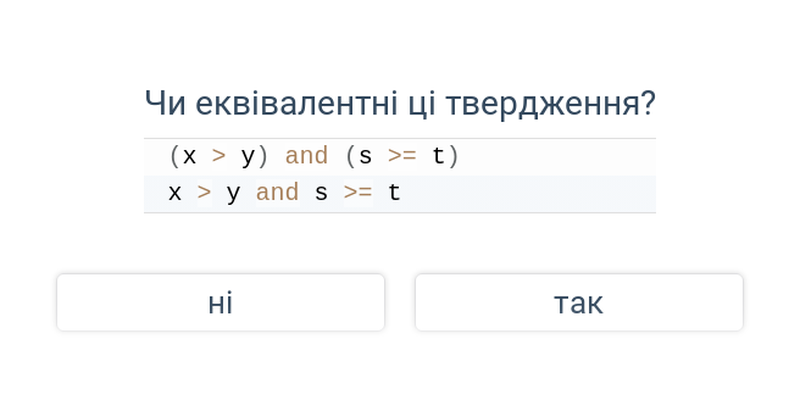The width and height of the screenshot is (800, 400).
Task: Click the '>=' operator in the first line
Action: coord(402,156)
